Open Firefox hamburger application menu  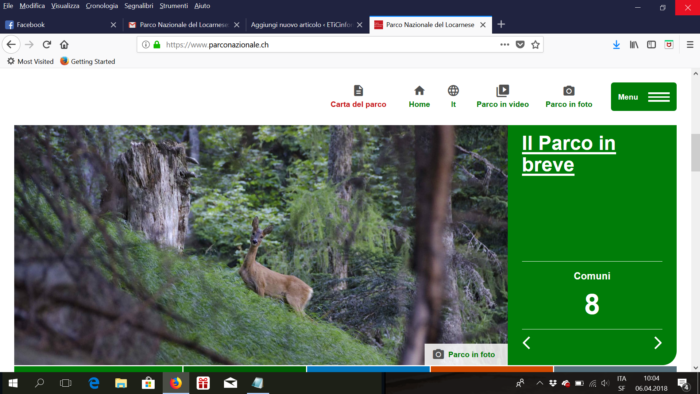[x=690, y=44]
